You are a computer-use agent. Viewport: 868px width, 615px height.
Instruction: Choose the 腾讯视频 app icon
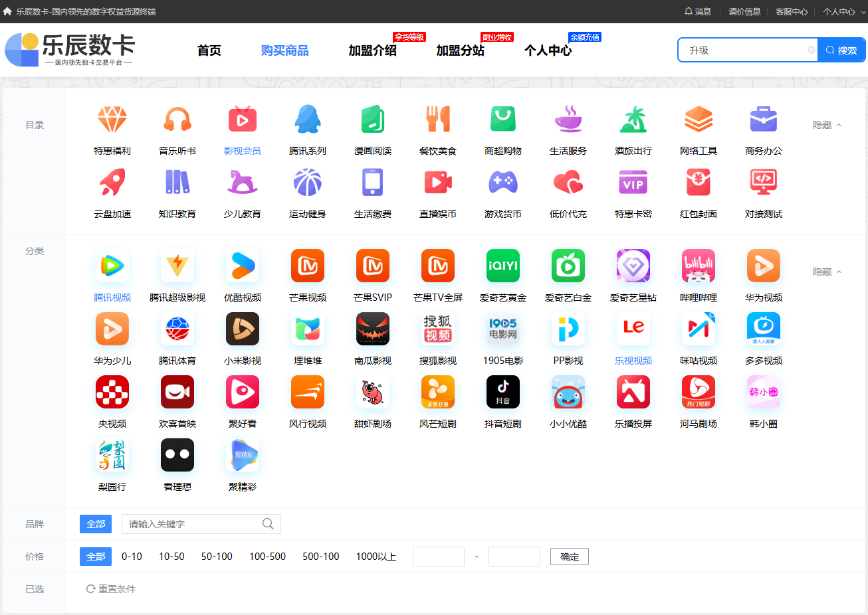click(112, 266)
